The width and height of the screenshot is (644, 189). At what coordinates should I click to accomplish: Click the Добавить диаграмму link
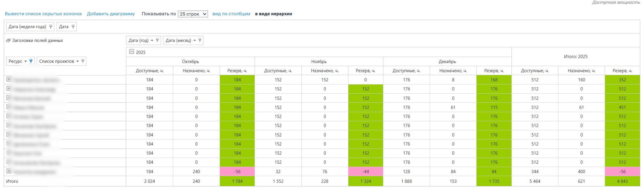111,14
